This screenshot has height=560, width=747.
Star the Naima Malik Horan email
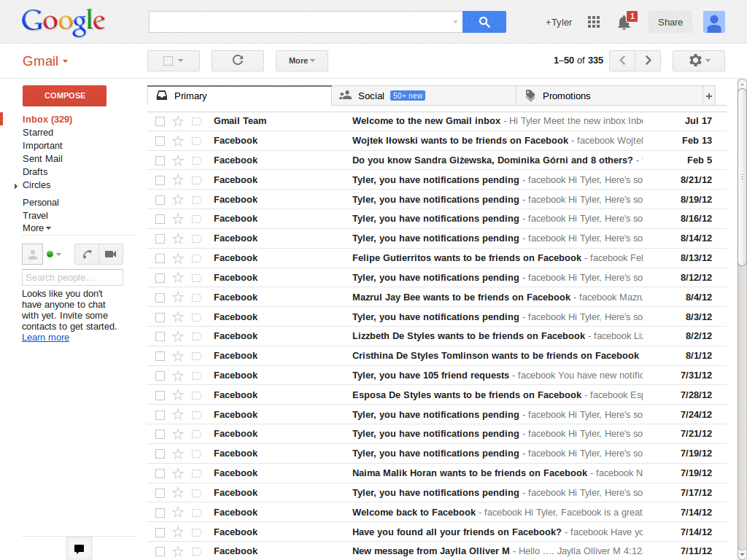178,473
